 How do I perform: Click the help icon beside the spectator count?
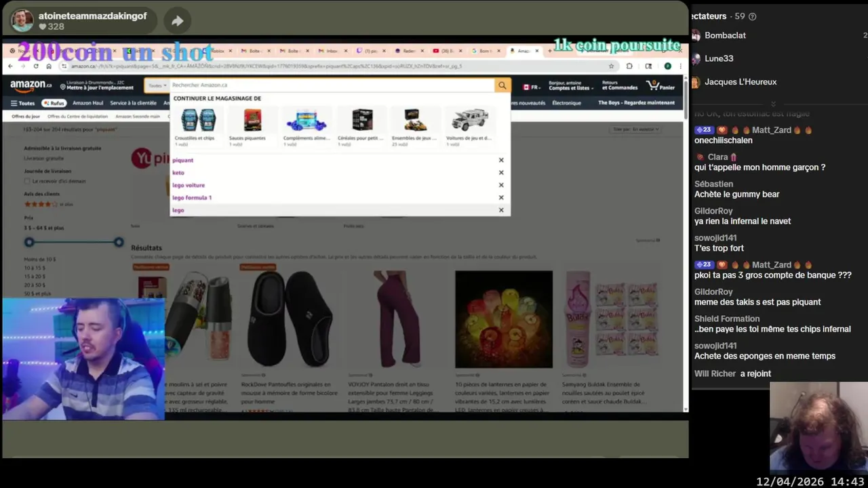[x=752, y=16]
